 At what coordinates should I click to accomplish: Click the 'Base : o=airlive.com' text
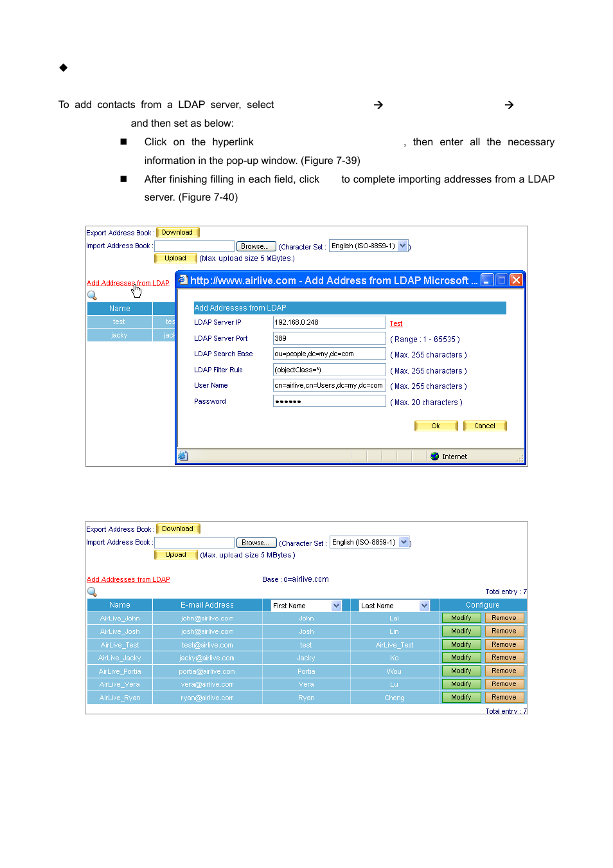(x=296, y=579)
